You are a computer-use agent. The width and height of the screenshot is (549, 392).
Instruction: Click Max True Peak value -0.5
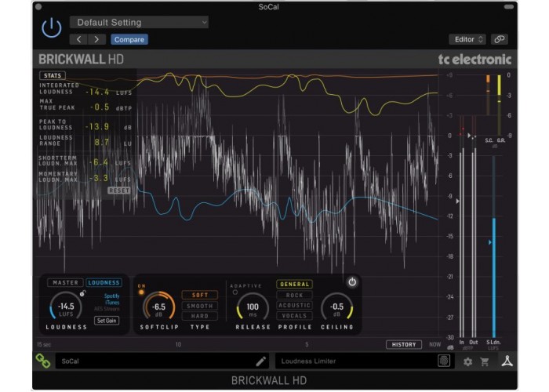(x=100, y=107)
